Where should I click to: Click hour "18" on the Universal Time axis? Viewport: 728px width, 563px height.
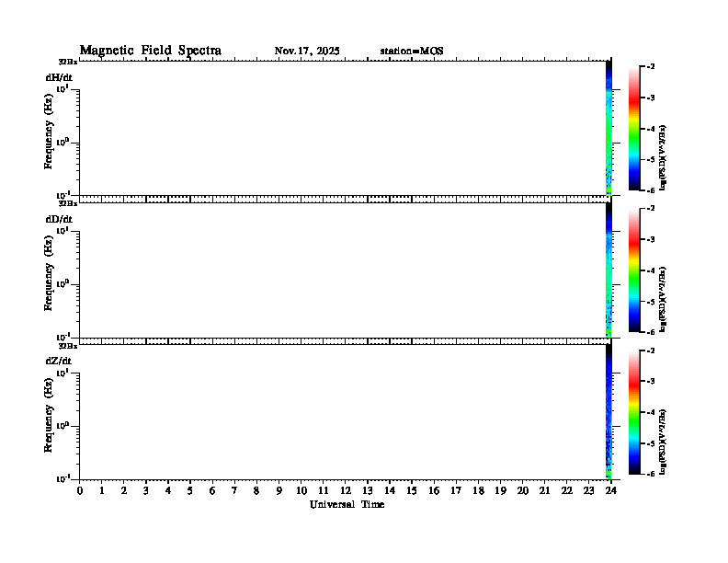(478, 491)
